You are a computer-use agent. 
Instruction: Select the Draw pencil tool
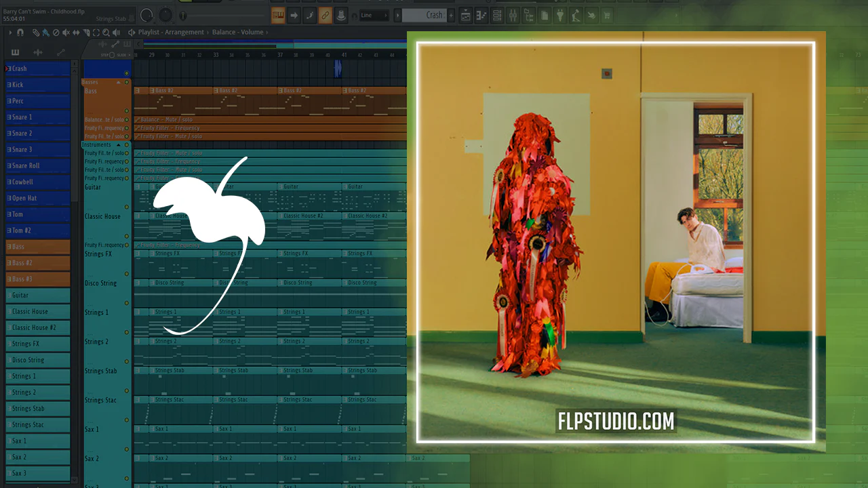click(x=36, y=32)
